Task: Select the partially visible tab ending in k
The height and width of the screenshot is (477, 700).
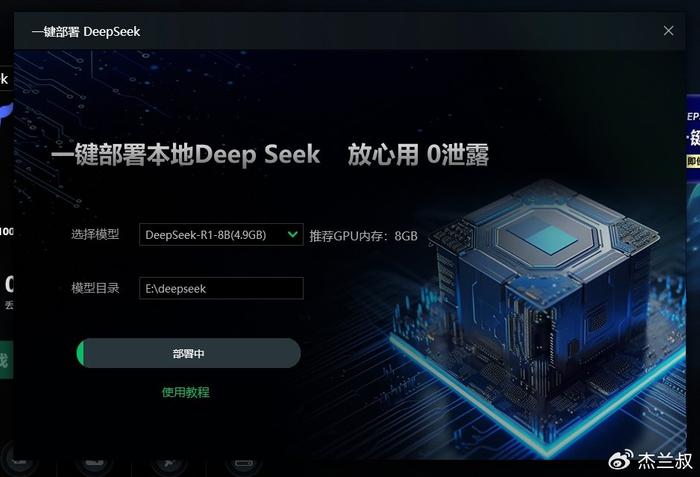Action: [x=6, y=79]
